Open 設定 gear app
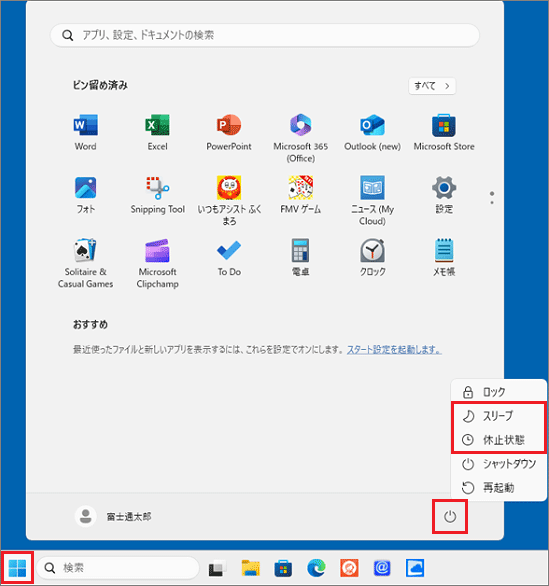 tap(444, 195)
